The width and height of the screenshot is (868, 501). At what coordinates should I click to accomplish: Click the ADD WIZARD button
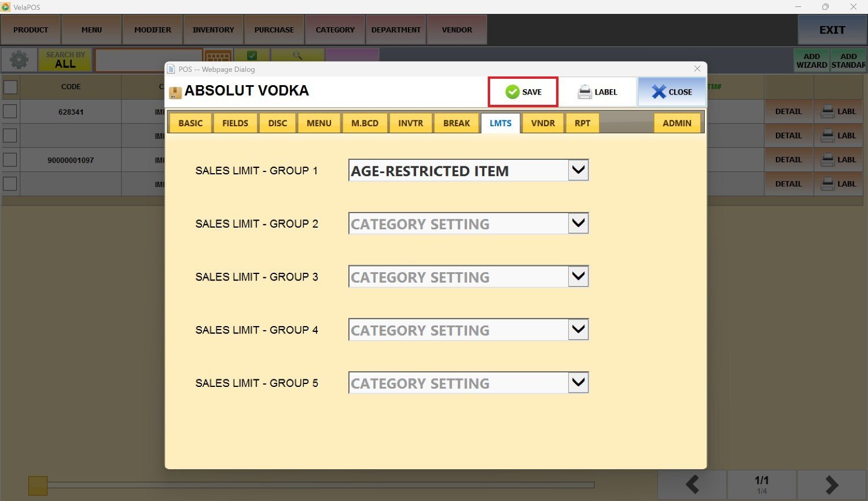[811, 60]
